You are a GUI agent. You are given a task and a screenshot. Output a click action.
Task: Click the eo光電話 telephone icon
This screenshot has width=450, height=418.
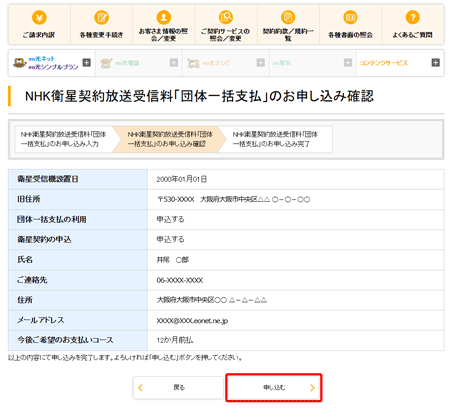106,63
